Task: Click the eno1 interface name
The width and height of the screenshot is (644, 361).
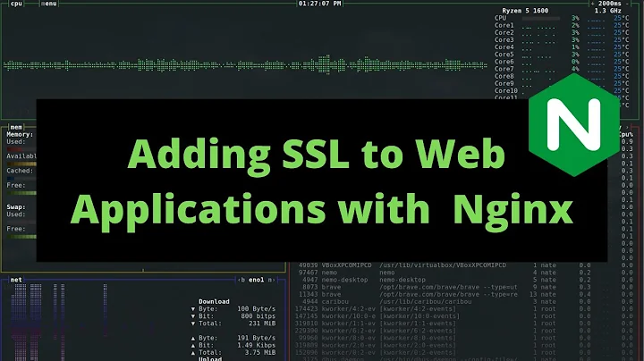Action: tap(257, 280)
